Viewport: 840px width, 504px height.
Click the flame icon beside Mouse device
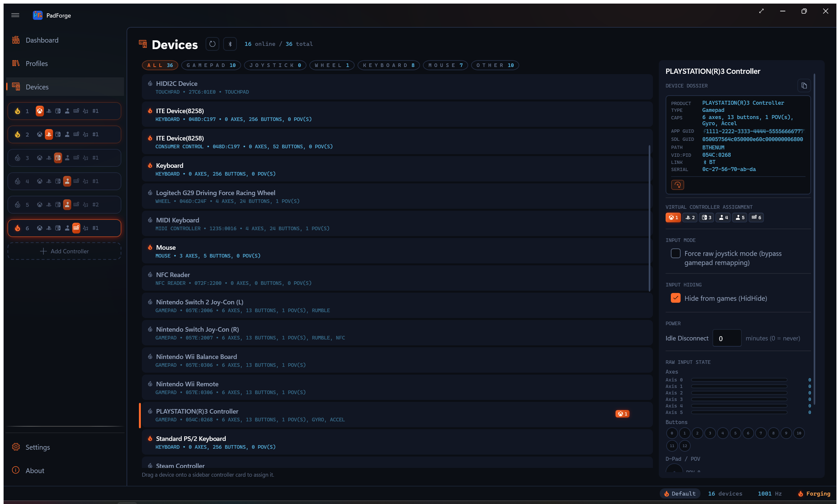(150, 247)
